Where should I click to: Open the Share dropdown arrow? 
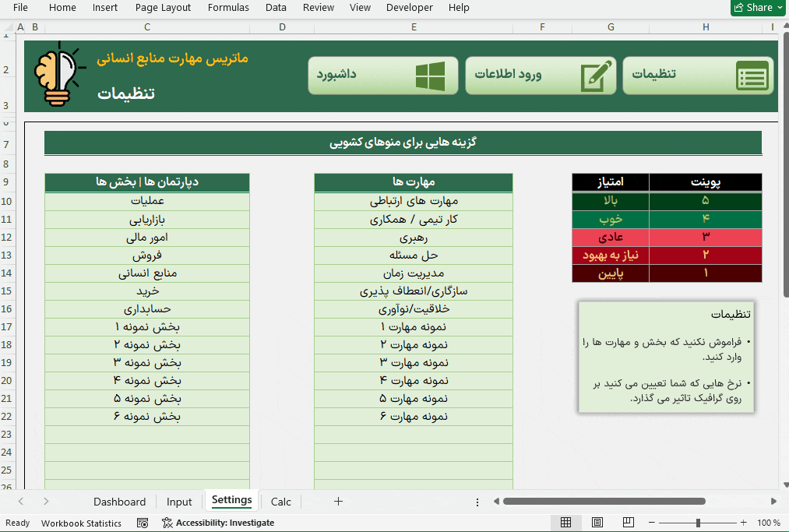coord(780,8)
